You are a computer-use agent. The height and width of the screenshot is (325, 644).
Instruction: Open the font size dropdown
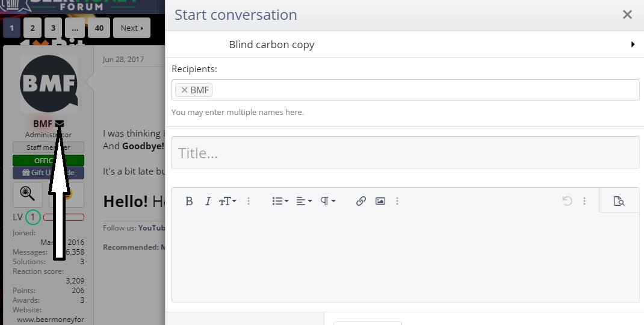(227, 201)
